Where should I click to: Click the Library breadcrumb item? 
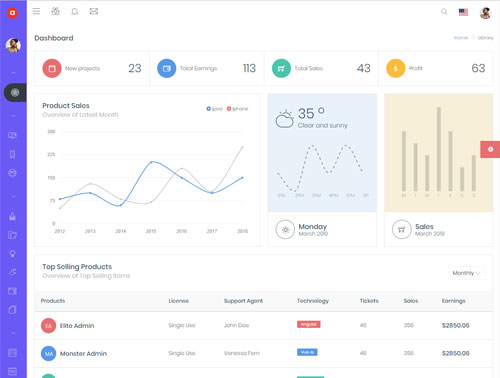[485, 38]
